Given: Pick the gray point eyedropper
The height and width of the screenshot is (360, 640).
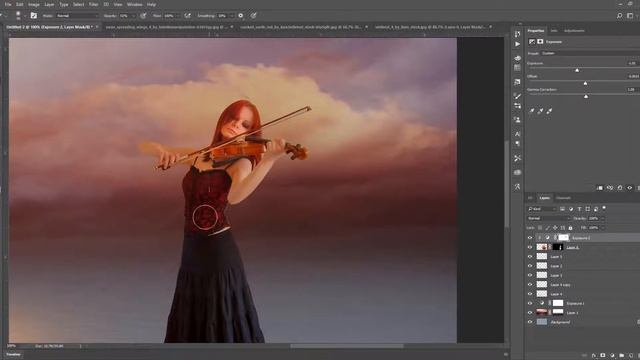Looking at the screenshot, I should pyautogui.click(x=540, y=111).
